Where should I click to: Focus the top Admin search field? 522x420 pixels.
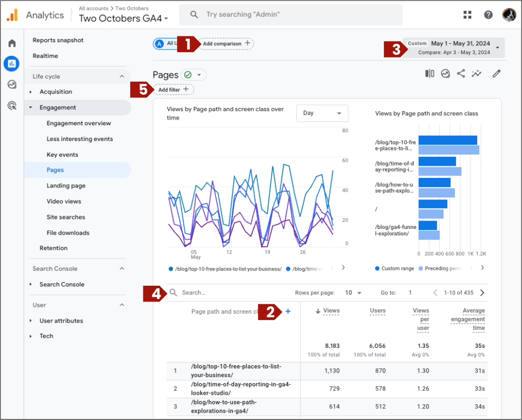(x=291, y=15)
